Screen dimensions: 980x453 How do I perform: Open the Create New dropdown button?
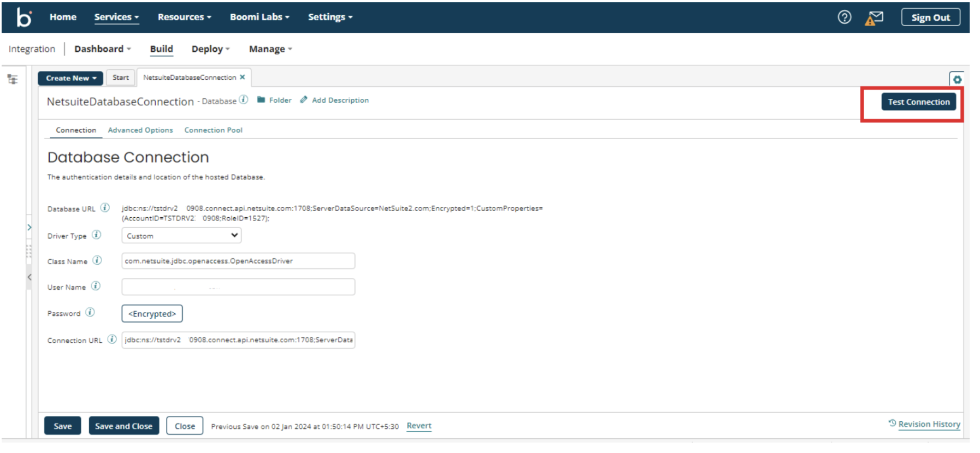pos(70,78)
